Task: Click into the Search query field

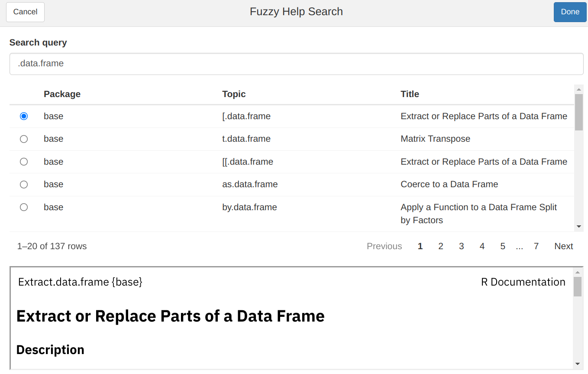Action: (x=296, y=64)
